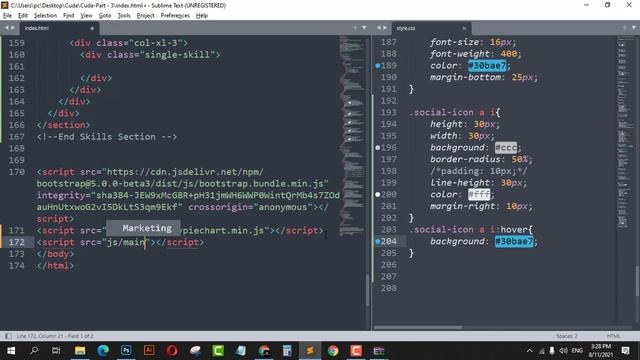
Task: Click the gutter dot on line 196
Action: pyautogui.click(x=378, y=148)
